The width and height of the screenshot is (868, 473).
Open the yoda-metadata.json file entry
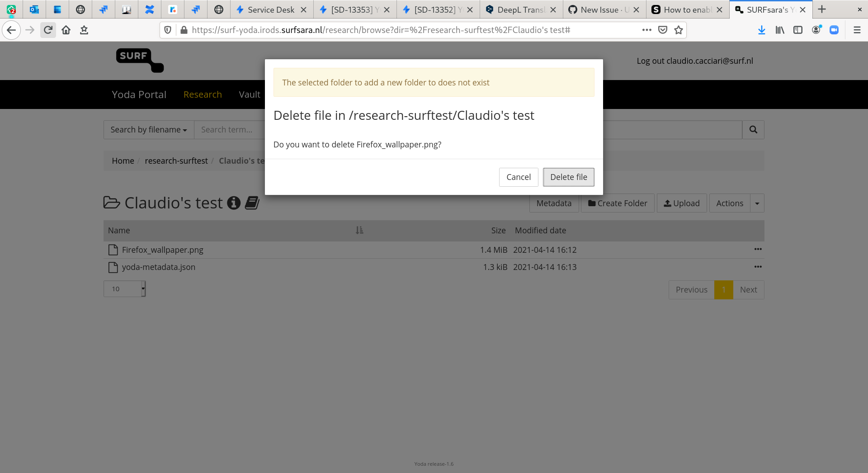[x=159, y=267]
